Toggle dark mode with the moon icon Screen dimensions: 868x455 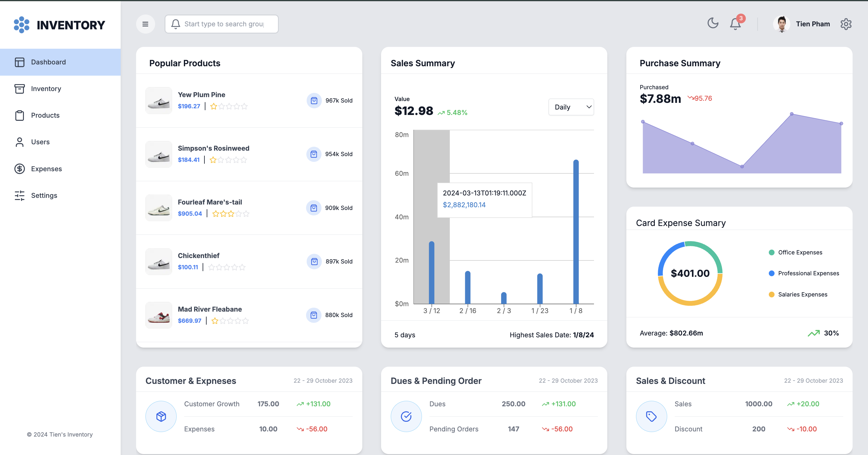[713, 23]
